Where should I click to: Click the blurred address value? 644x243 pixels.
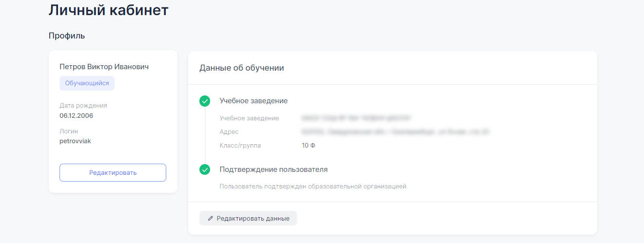click(x=395, y=132)
